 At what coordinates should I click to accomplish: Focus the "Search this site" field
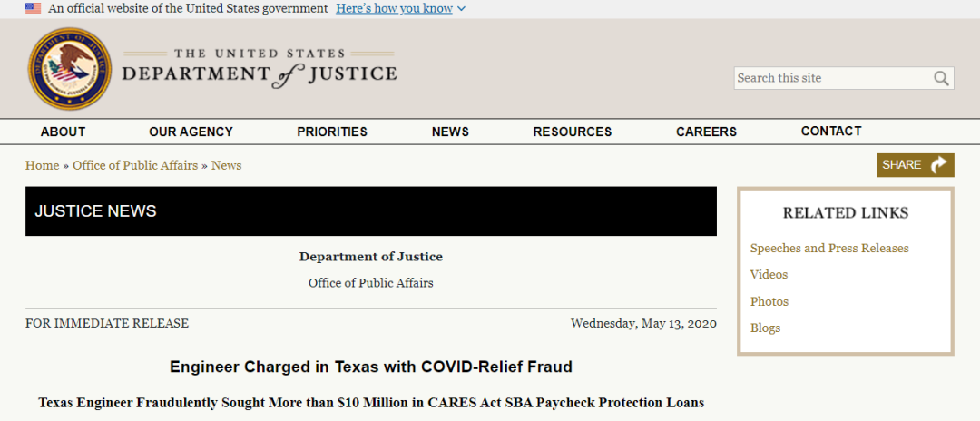pyautogui.click(x=830, y=79)
